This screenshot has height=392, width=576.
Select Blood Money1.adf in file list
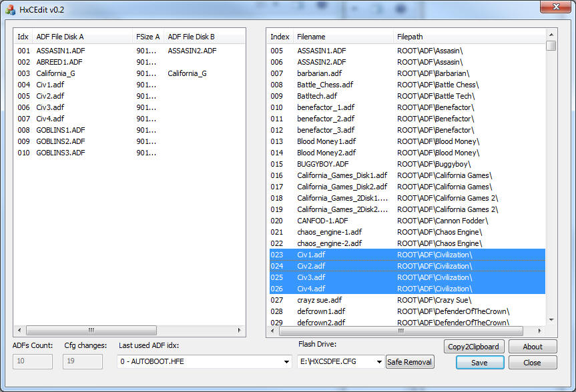326,142
